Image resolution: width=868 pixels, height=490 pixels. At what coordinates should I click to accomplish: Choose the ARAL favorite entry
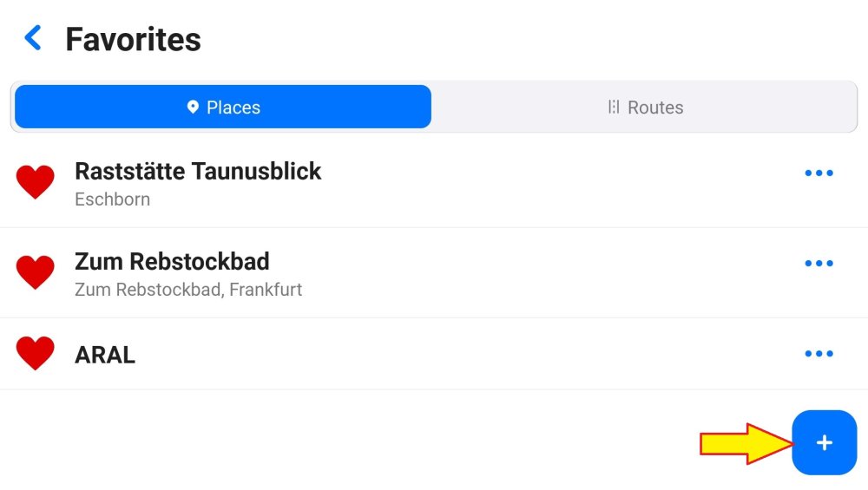pyautogui.click(x=105, y=355)
